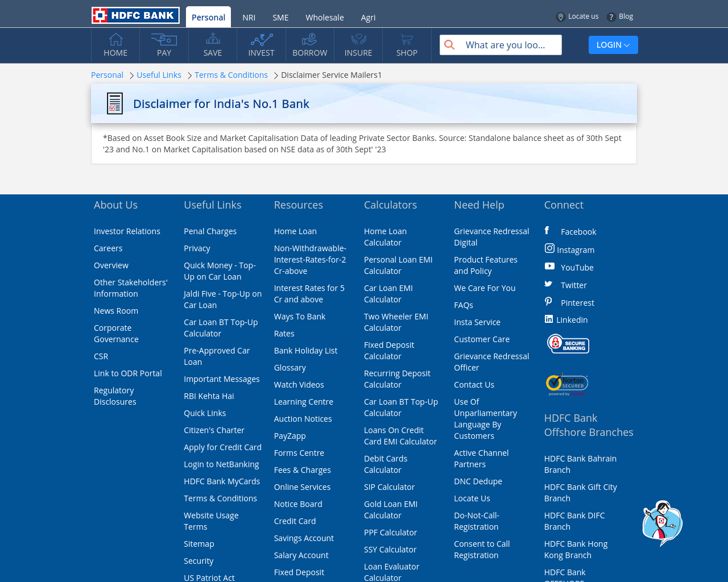
Task: Go to Terms & Conditions breadcrumb
Action: (x=231, y=75)
